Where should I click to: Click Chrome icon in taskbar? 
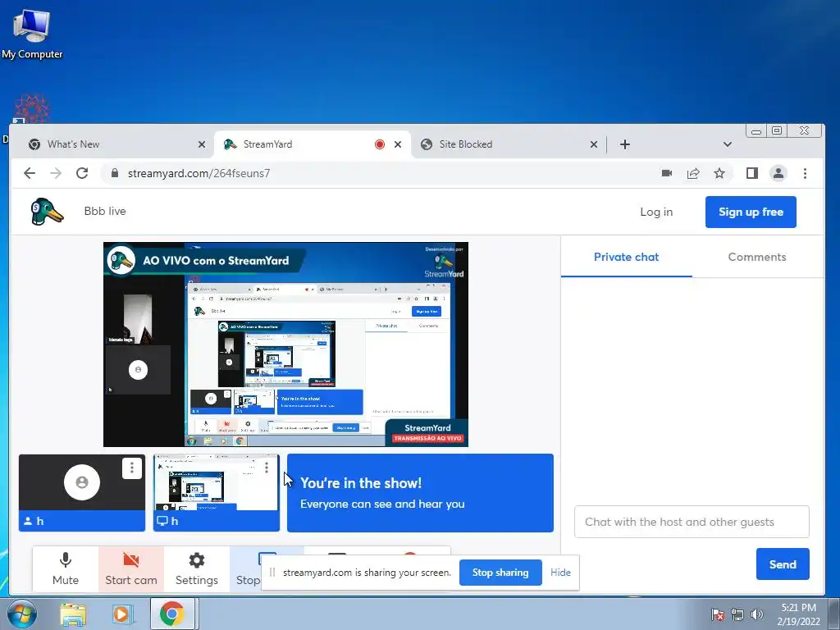[172, 614]
